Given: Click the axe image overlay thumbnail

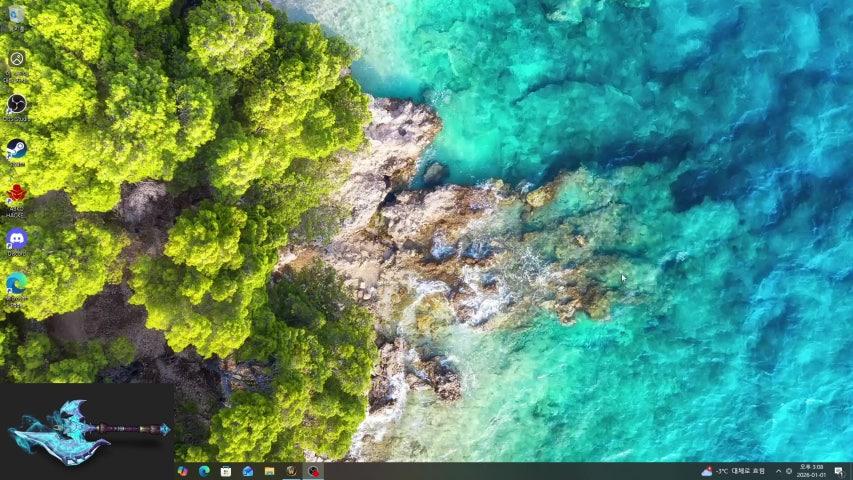Looking at the screenshot, I should point(87,431).
